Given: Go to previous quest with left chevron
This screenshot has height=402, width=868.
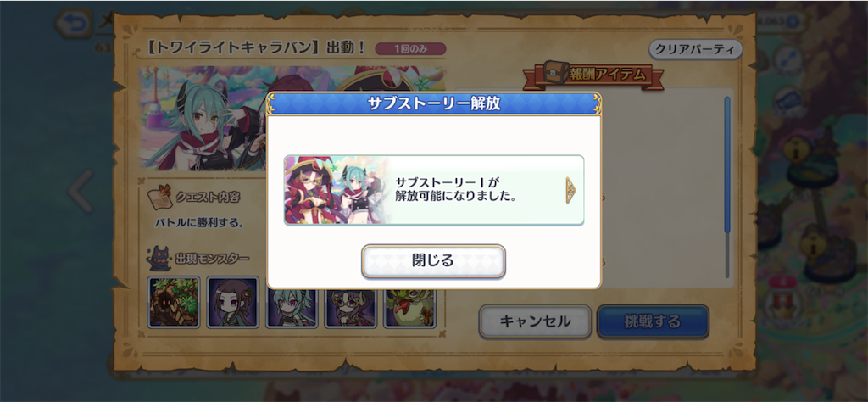Looking at the screenshot, I should 81,191.
